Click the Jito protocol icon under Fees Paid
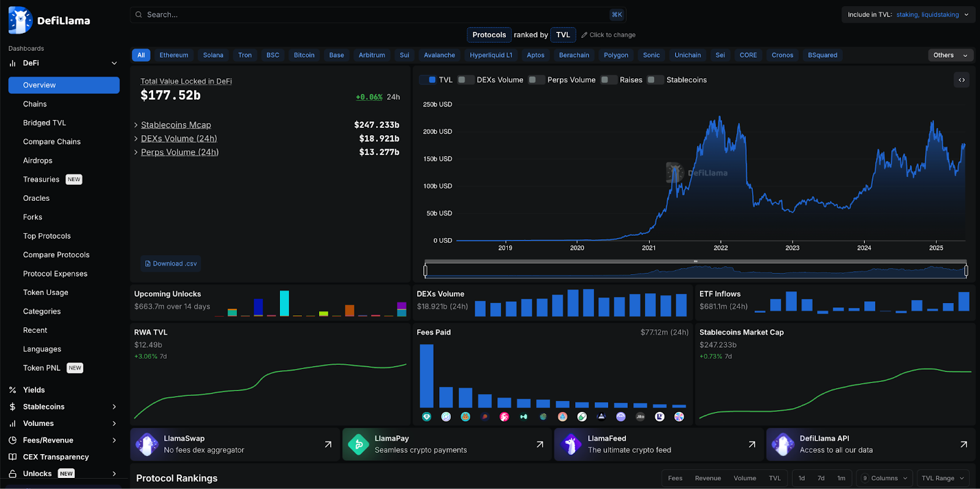This screenshot has height=489, width=980. (640, 417)
